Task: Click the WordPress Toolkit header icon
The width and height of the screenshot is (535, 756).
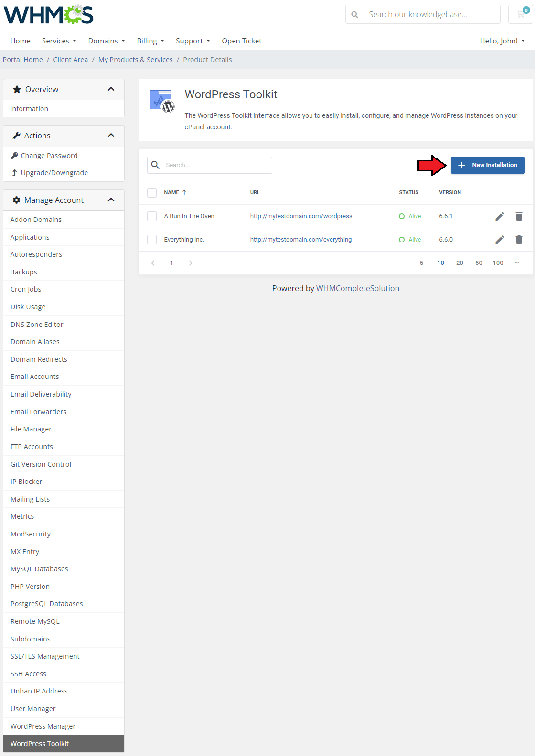Action: coord(162,101)
